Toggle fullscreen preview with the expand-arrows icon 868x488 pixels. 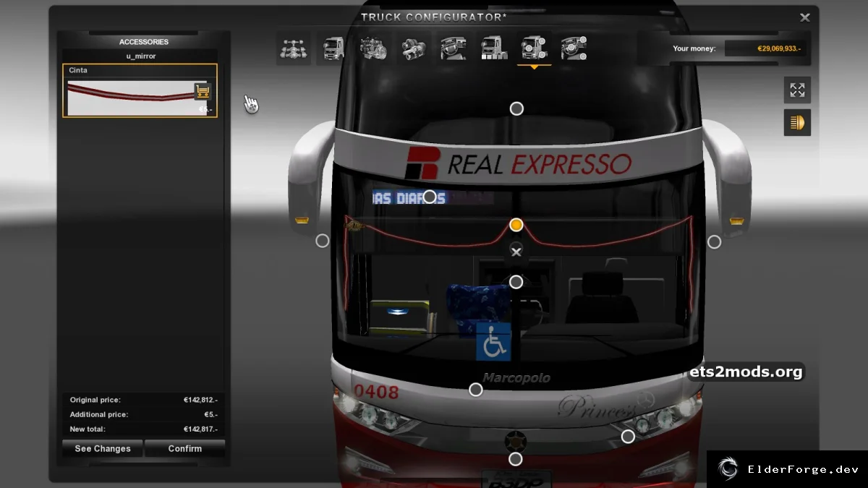(x=797, y=90)
